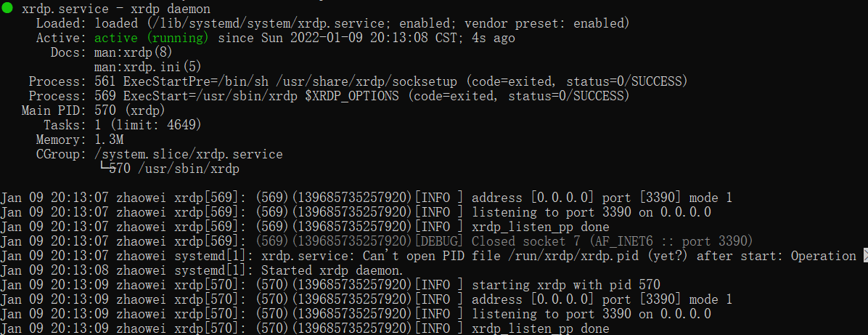The height and width of the screenshot is (335, 868).
Task: Click the 'starting xrdp with pid 570' log line
Action: point(330,285)
